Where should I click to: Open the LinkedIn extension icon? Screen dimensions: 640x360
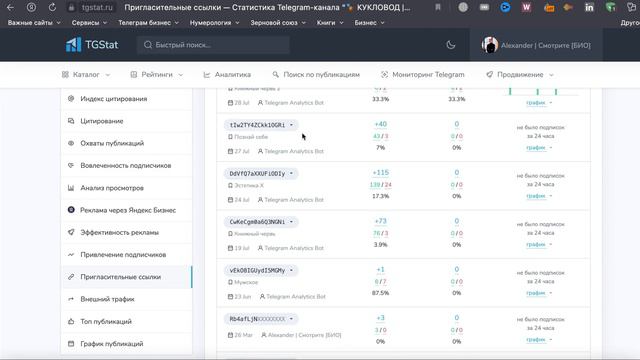pyautogui.click(x=589, y=7)
